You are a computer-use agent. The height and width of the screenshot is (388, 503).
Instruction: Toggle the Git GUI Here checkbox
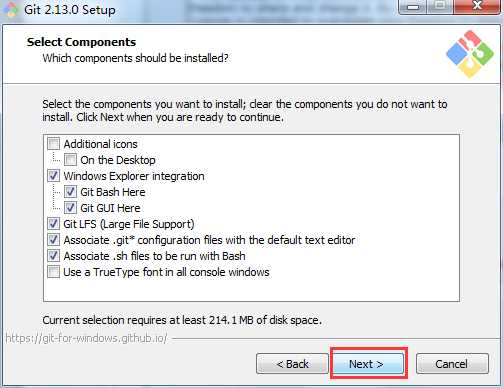tap(70, 208)
